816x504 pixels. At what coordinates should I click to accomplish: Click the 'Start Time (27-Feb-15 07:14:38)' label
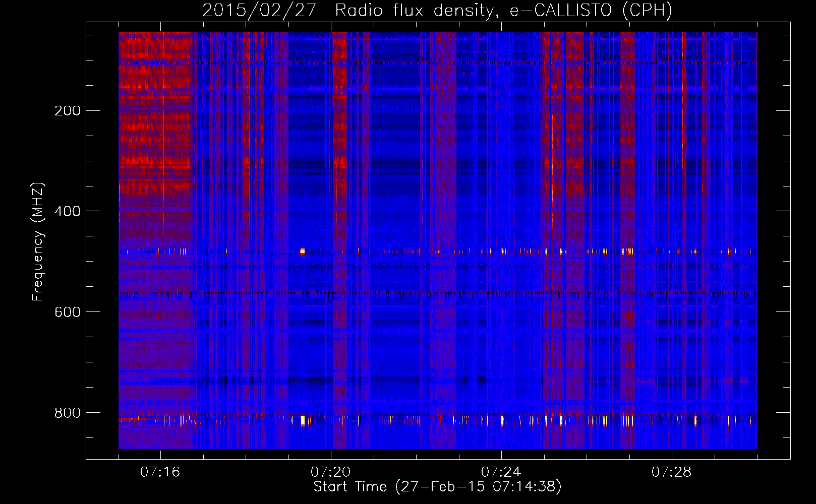[437, 487]
